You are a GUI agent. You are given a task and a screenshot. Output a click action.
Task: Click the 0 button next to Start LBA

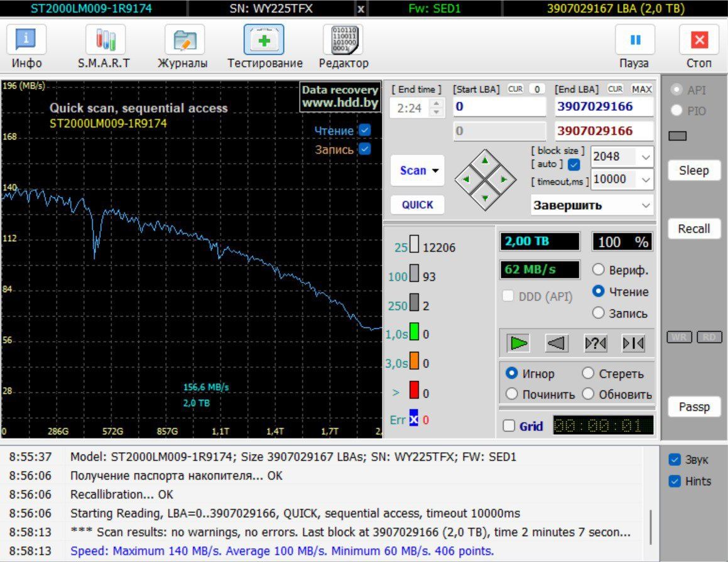click(x=537, y=89)
